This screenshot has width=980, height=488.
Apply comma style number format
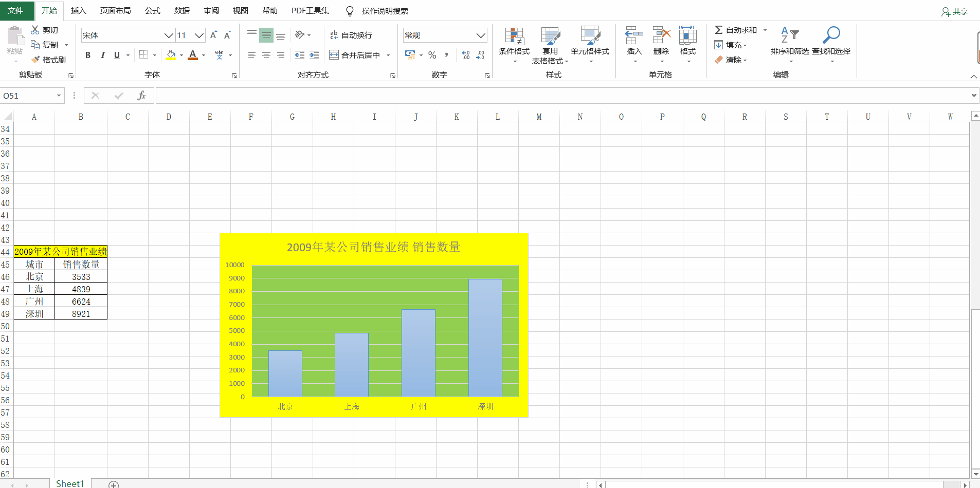[x=446, y=55]
